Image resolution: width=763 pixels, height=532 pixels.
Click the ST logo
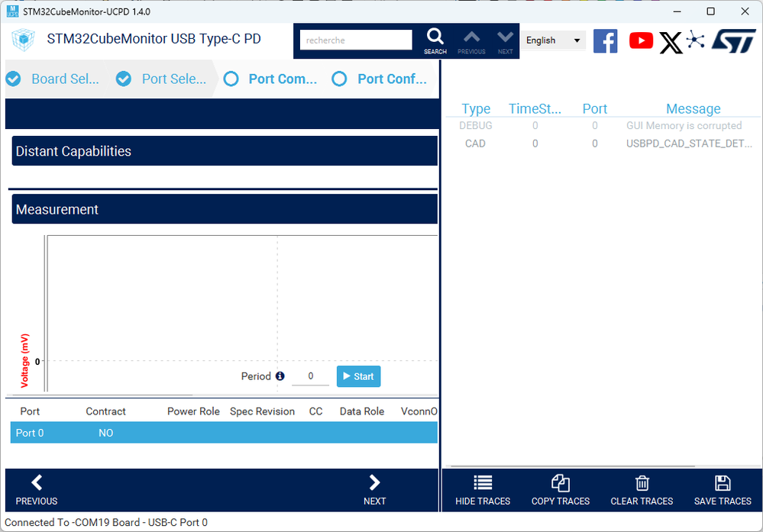click(x=734, y=41)
